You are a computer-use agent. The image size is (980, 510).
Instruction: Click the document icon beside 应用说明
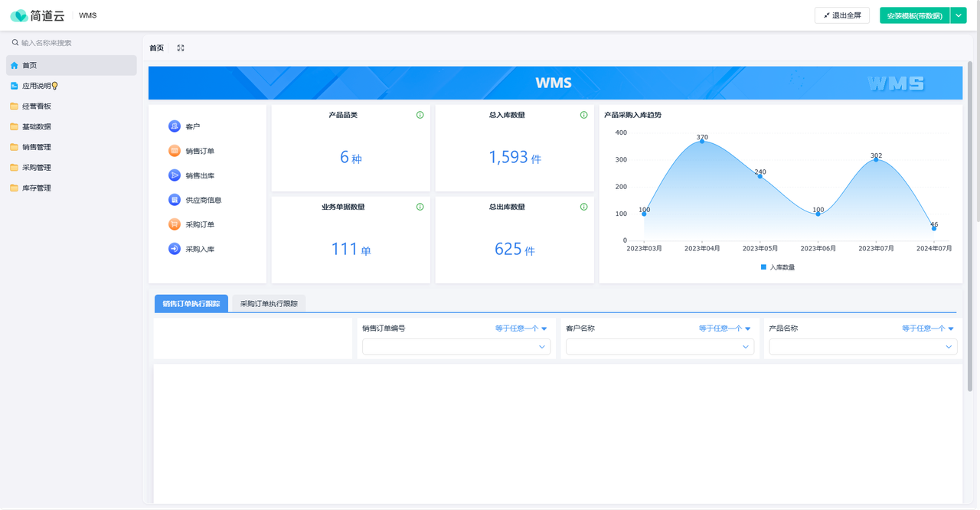(15, 86)
